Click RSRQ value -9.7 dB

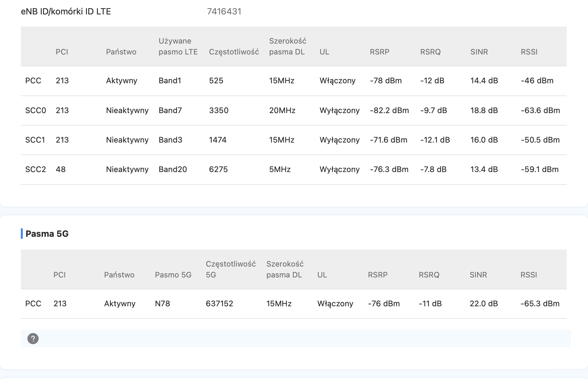[x=433, y=111]
